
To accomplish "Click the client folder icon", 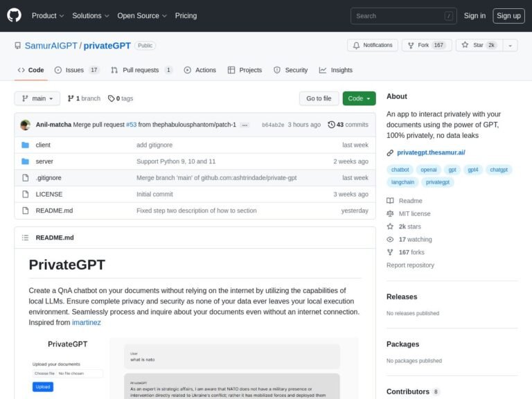I will (x=26, y=145).
